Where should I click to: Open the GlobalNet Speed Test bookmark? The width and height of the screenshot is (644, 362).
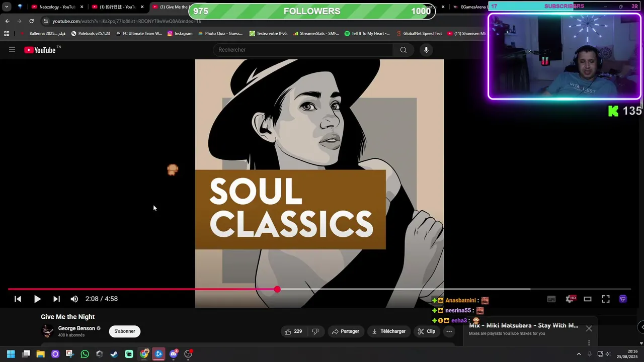[419, 34]
